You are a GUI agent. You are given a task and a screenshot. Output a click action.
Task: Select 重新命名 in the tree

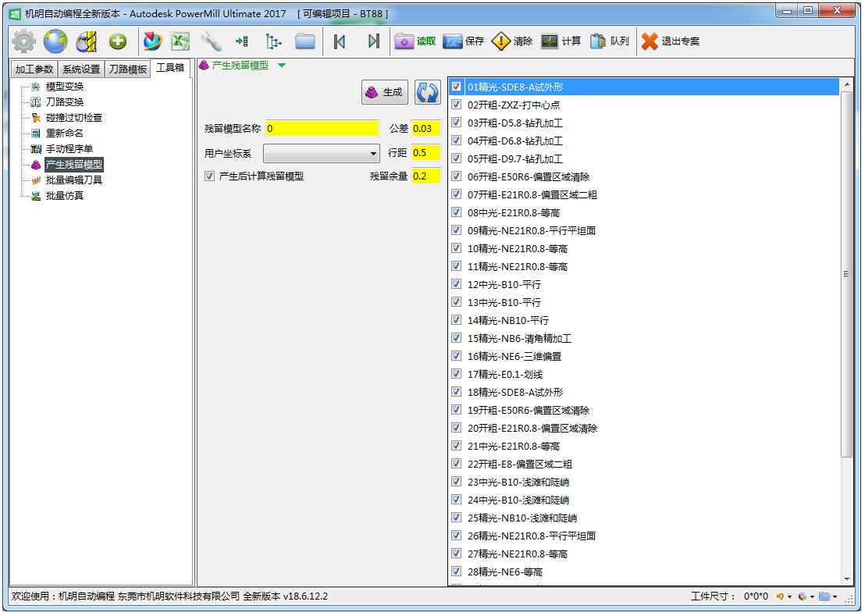pos(65,134)
